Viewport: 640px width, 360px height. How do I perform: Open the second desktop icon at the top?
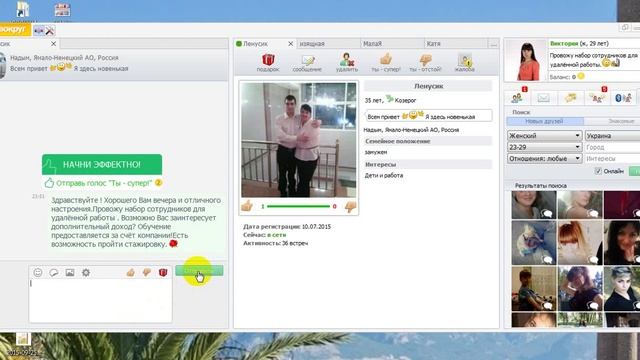(x=62, y=10)
